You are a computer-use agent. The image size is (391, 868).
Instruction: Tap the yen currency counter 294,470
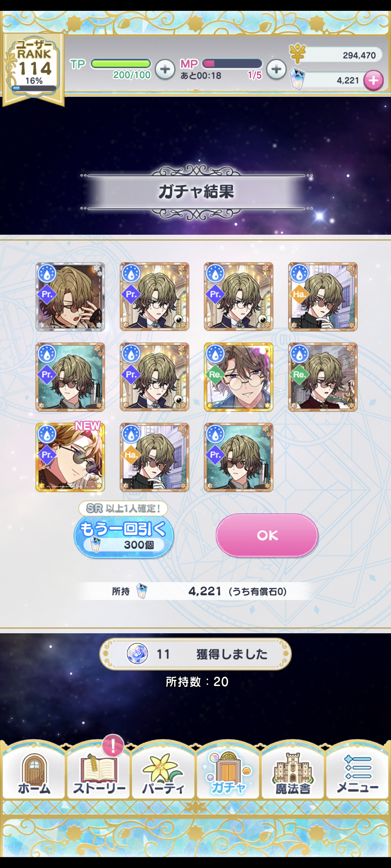coord(337,55)
